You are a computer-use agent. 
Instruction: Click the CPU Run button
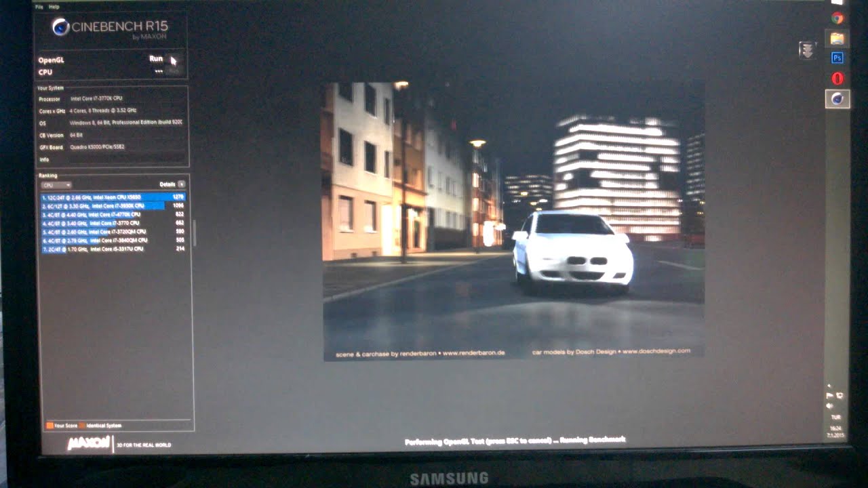(174, 70)
